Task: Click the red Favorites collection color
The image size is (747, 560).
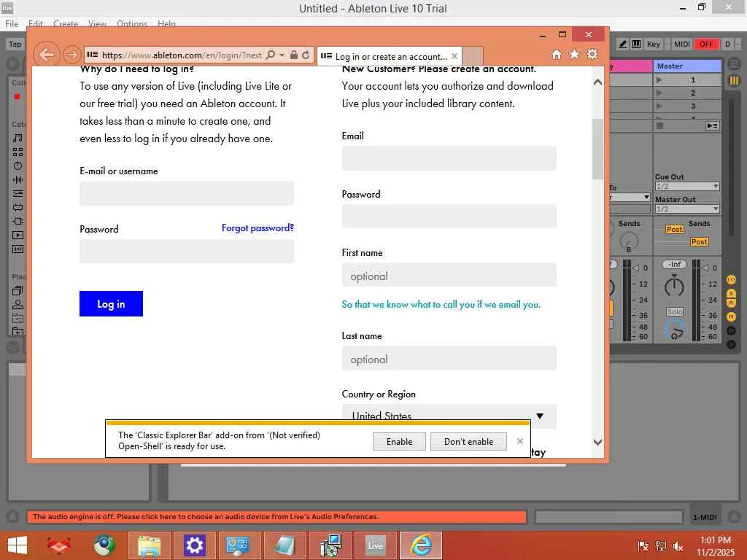Action: coord(18,97)
